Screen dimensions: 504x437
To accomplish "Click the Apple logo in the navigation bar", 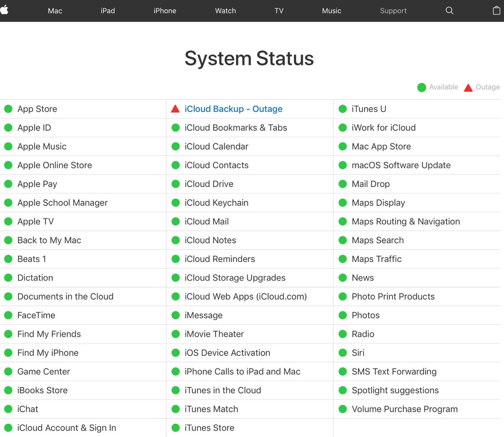I will point(4,11).
